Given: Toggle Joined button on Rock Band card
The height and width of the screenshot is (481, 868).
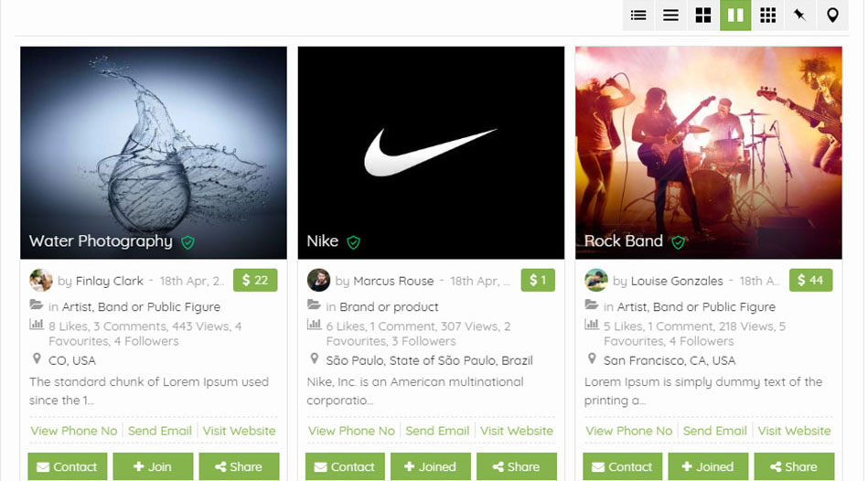Looking at the screenshot, I should point(708,466).
